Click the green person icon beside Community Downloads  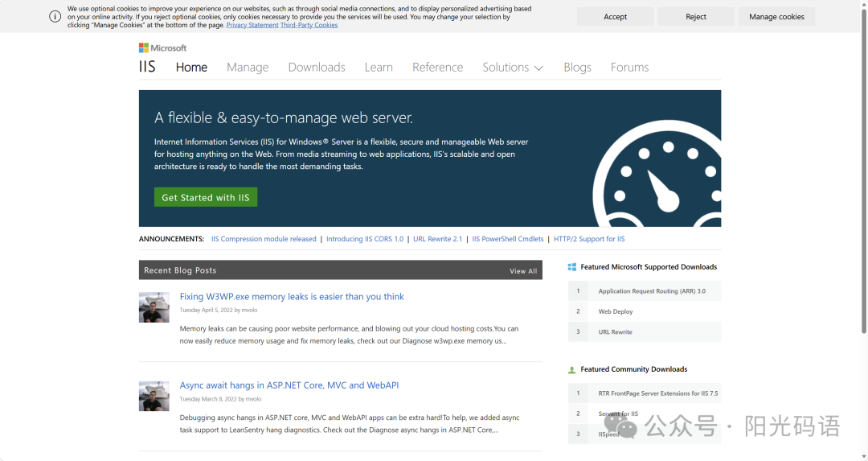click(572, 369)
